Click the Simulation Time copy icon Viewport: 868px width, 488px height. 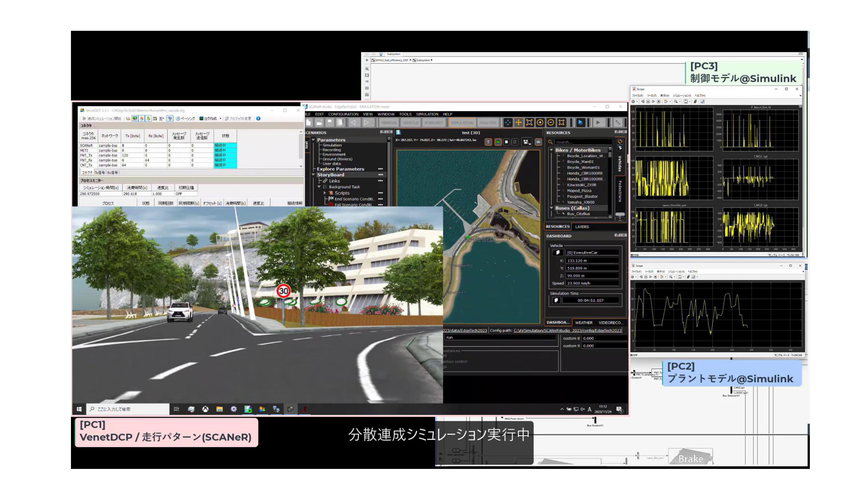[556, 300]
